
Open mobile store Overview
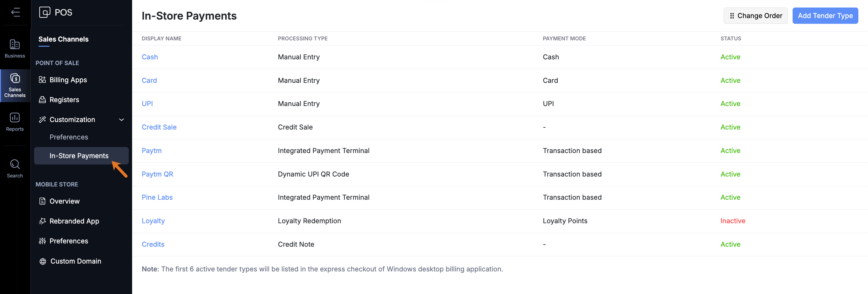[x=64, y=201]
